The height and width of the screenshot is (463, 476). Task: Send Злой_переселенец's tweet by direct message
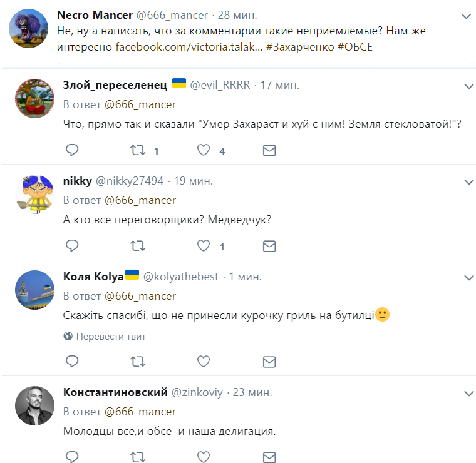coord(269,150)
